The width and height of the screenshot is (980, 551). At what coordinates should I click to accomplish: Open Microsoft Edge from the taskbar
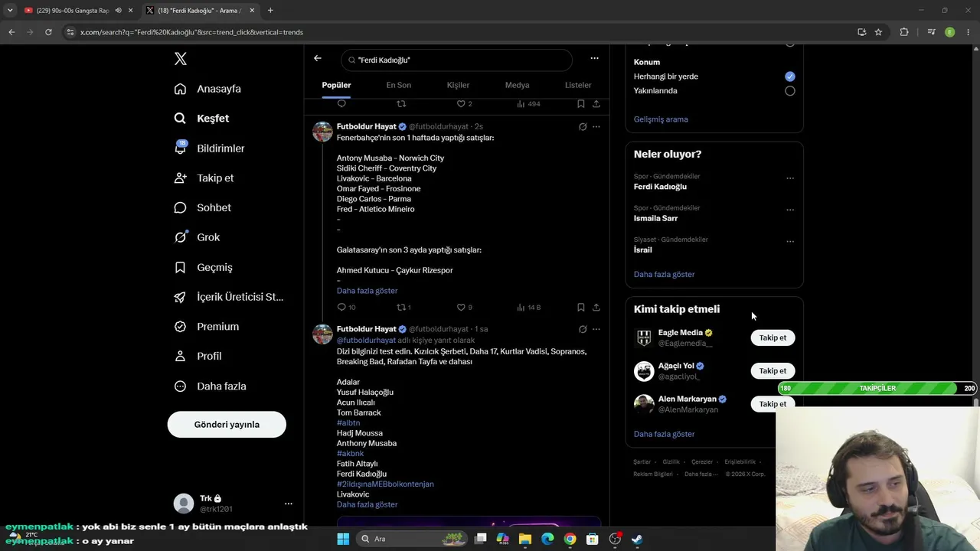click(547, 539)
